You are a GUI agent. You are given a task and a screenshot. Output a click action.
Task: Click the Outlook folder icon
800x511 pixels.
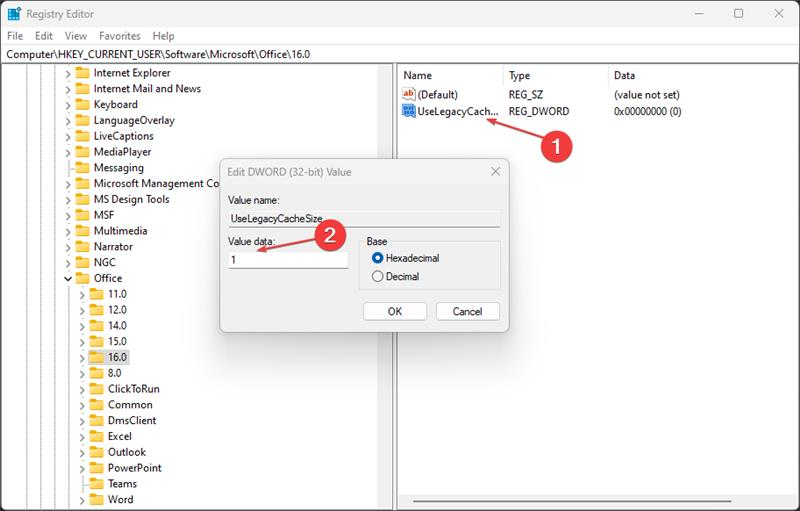click(96, 452)
